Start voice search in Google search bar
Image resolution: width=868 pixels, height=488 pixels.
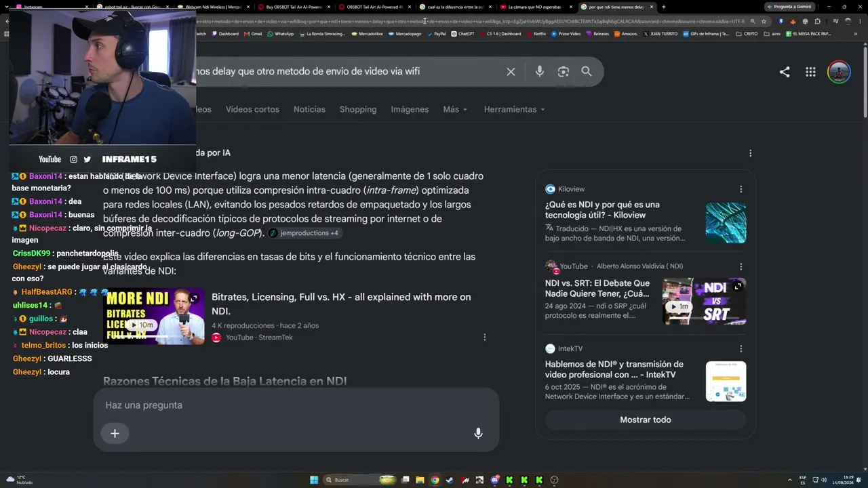pos(540,72)
